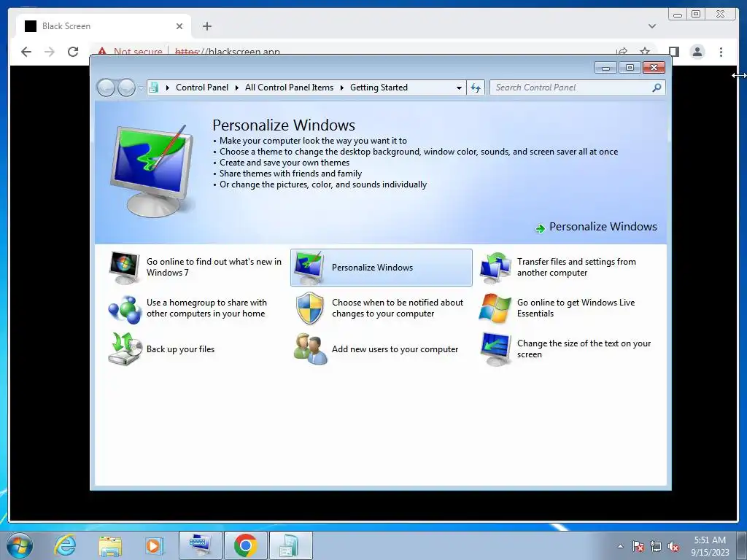Screen dimensions: 747x560
Task: Click the large Personalize Windows monitor image
Action: coord(152,171)
